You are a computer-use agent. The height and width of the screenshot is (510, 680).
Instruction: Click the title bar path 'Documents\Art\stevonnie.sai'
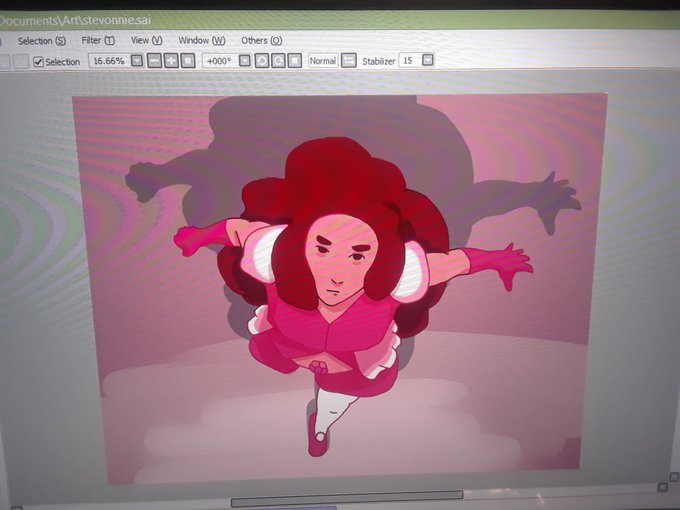click(x=75, y=20)
